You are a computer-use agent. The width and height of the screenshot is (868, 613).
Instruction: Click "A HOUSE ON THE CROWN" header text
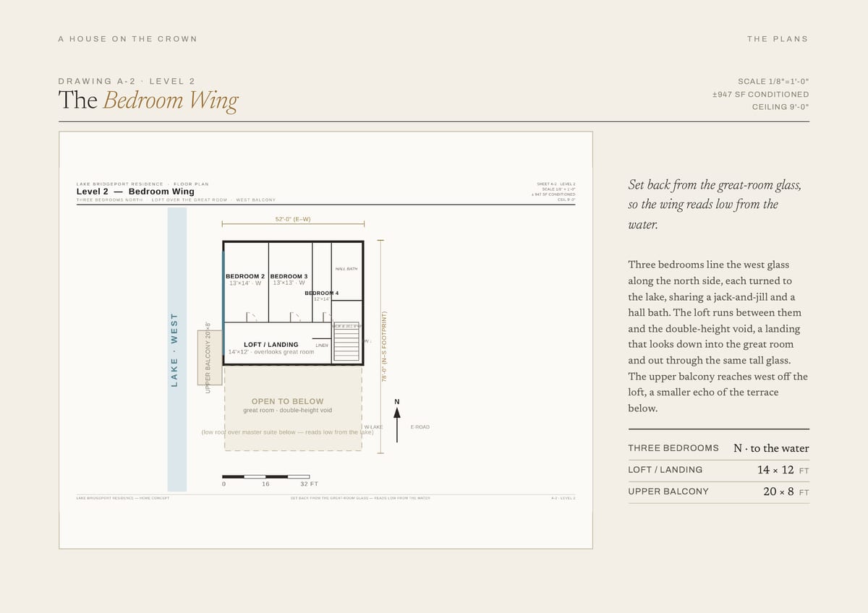[128, 39]
